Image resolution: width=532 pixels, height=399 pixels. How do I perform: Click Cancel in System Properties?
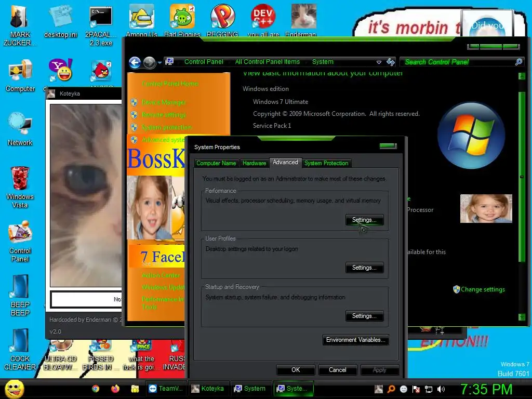tap(338, 370)
